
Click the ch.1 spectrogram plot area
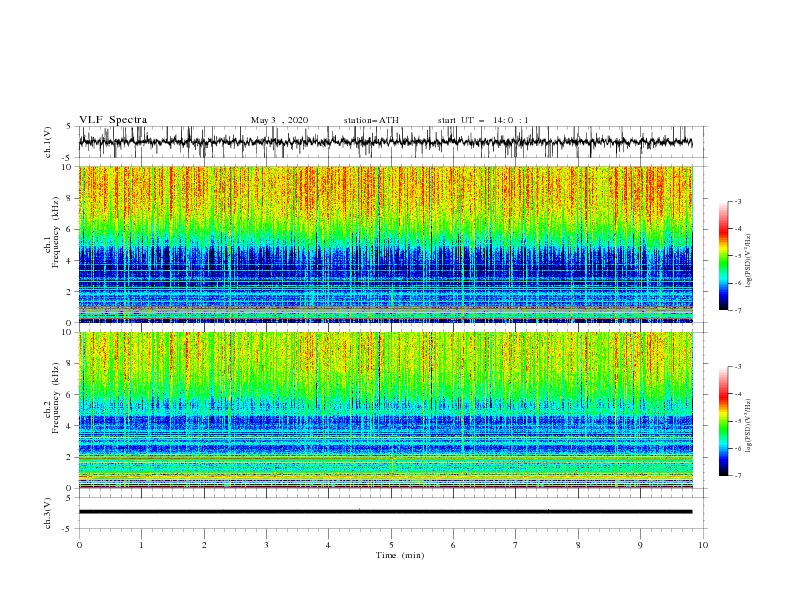click(386, 244)
